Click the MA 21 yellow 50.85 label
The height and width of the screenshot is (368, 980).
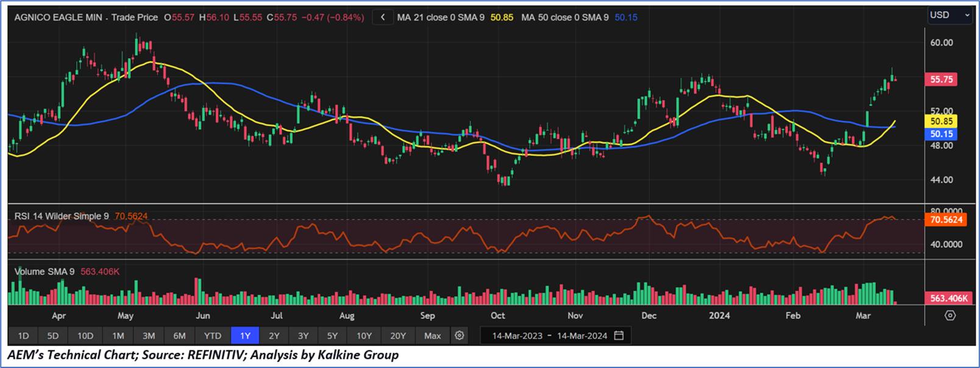[x=942, y=121]
